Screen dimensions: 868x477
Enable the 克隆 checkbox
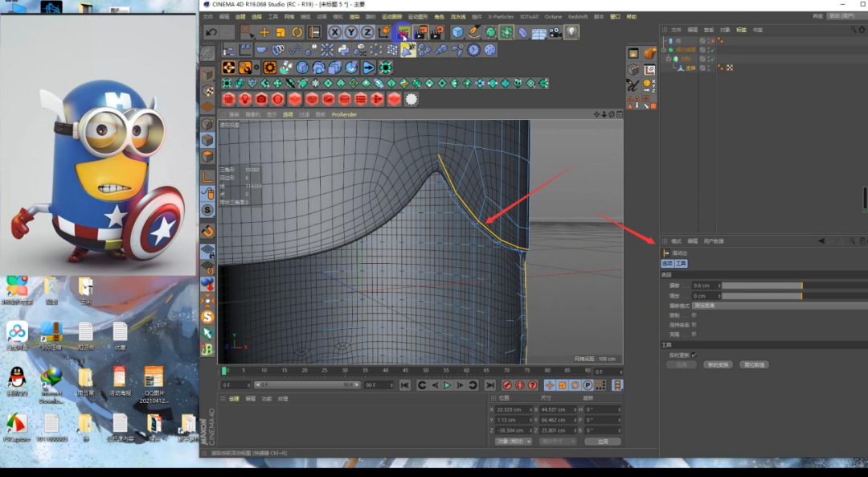coord(694,334)
